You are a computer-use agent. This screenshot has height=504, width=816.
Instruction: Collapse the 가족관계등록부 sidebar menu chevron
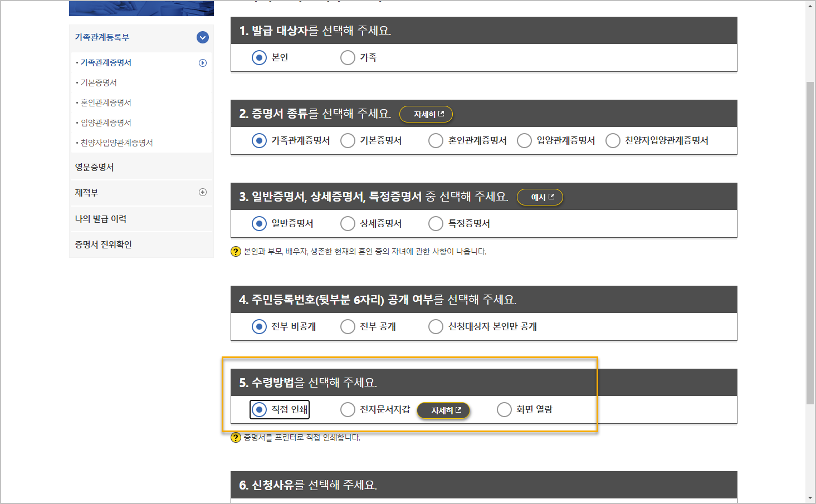pyautogui.click(x=202, y=37)
